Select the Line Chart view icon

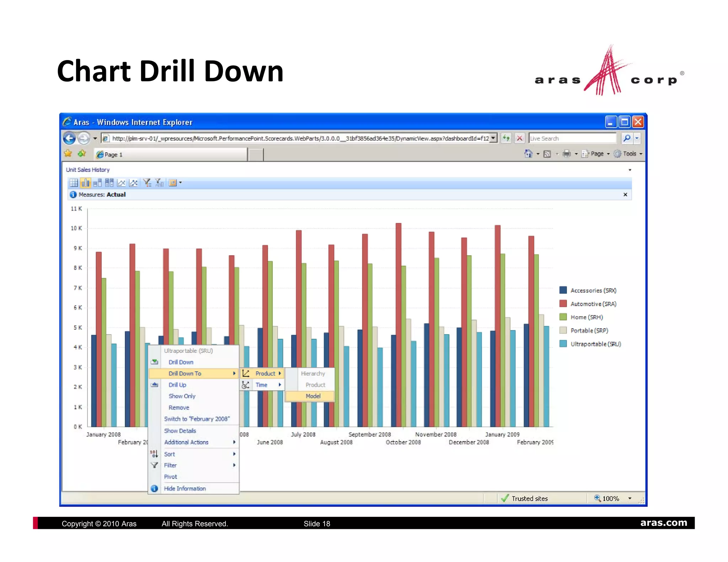pos(121,183)
